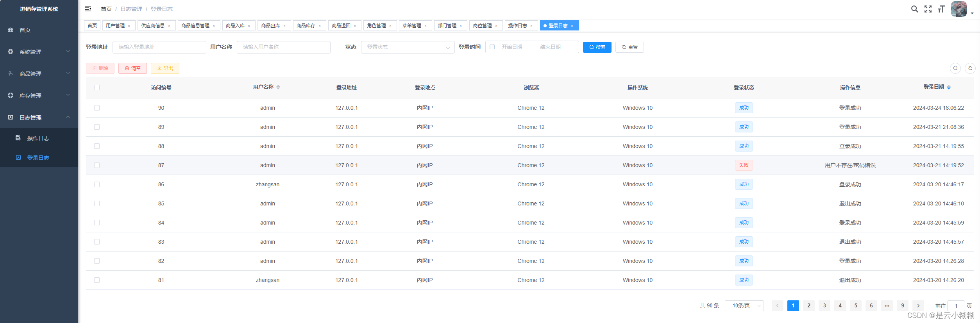The height and width of the screenshot is (323, 980).
Task: Check the row with 访问编号 89
Action: point(97,127)
